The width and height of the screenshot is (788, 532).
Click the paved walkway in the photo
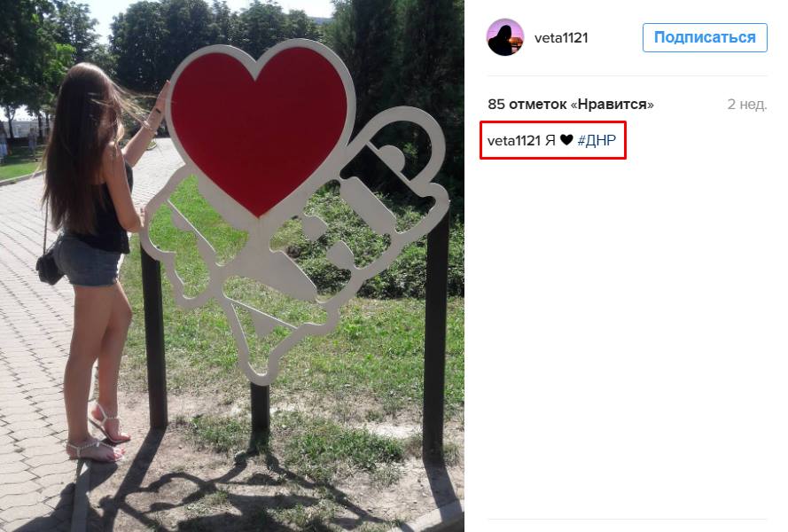click(35, 352)
